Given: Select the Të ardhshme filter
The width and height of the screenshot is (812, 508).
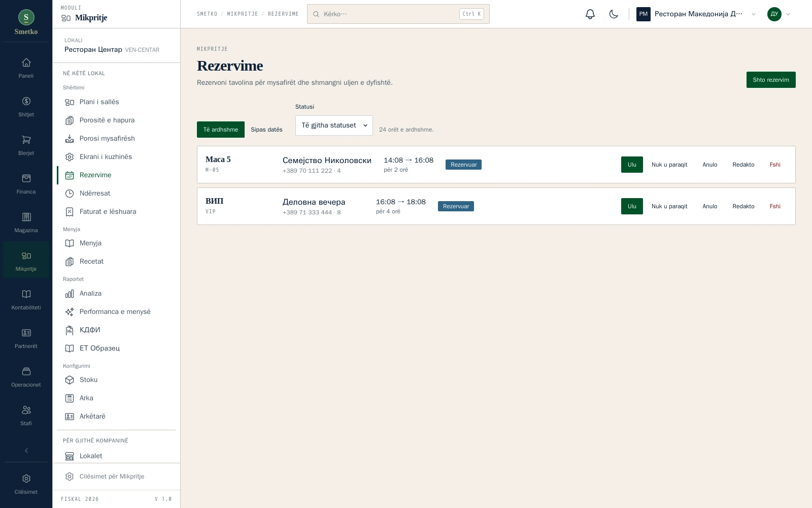Looking at the screenshot, I should (221, 130).
